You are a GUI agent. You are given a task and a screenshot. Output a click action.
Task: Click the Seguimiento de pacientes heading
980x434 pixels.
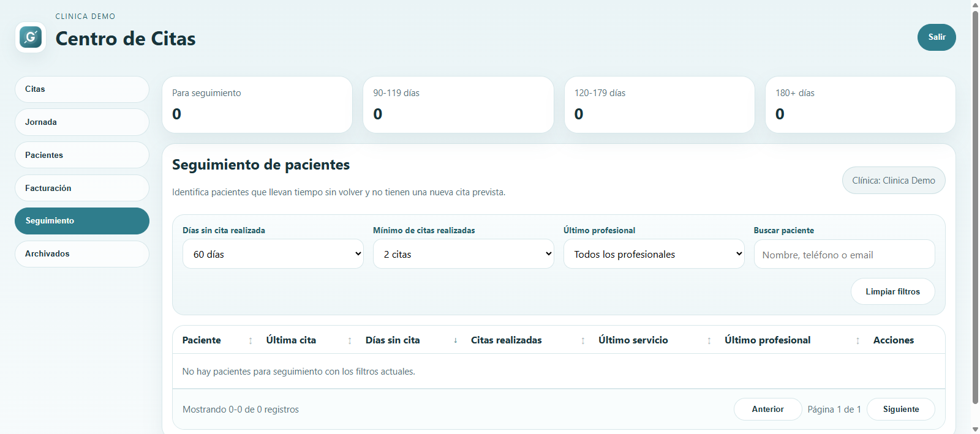point(261,165)
